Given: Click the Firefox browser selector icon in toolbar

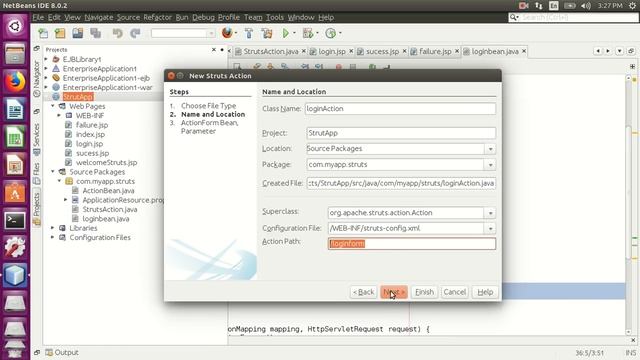Looking at the screenshot, I should pyautogui.click(x=227, y=33).
